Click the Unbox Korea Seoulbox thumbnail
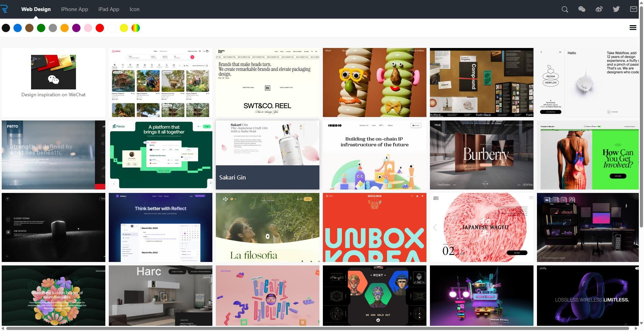Image resolution: width=644 pixels, height=331 pixels. 374,227
